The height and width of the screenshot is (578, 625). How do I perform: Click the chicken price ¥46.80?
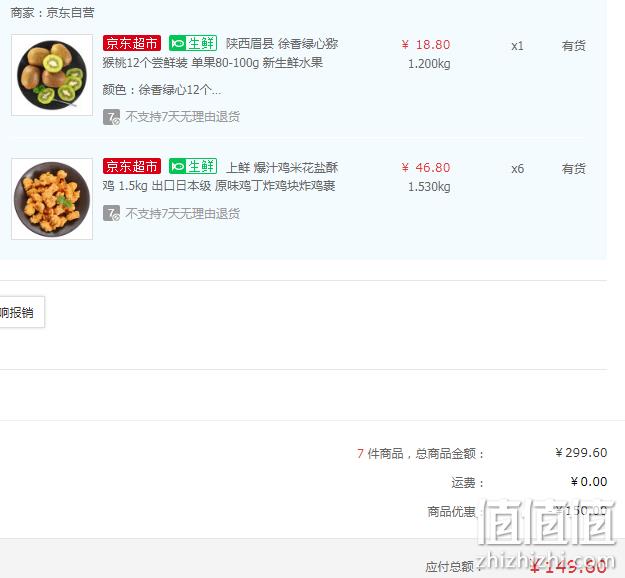[x=426, y=168]
